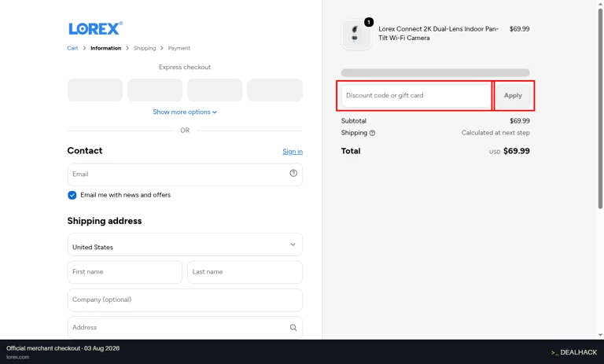Click the second express checkout button
The height and width of the screenshot is (364, 604).
pos(155,90)
